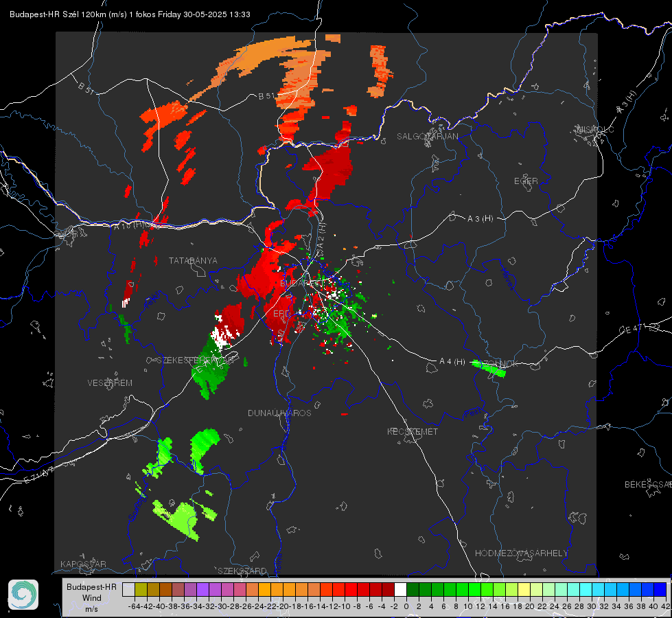The width and height of the screenshot is (672, 618).
Task: Click the legend value label '20'
Action: 530,606
